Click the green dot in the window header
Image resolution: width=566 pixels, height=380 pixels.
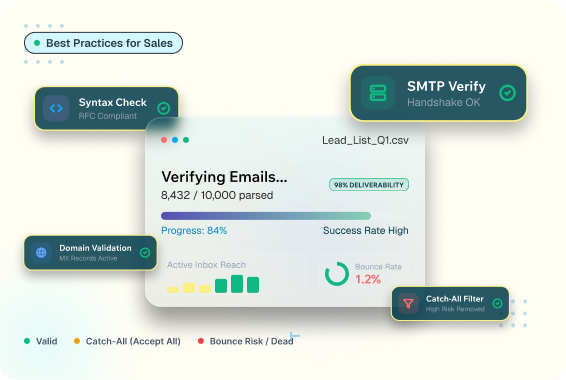[x=186, y=140]
